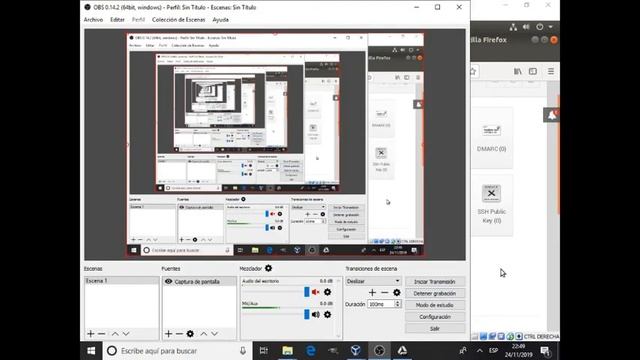Click the OBS Studio taskbar icon
The height and width of the screenshot is (360, 640).
click(379, 351)
